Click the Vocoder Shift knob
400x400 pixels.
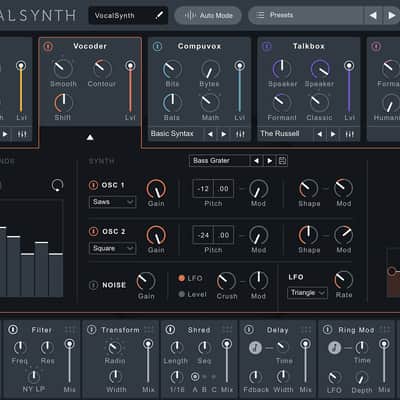[63, 103]
